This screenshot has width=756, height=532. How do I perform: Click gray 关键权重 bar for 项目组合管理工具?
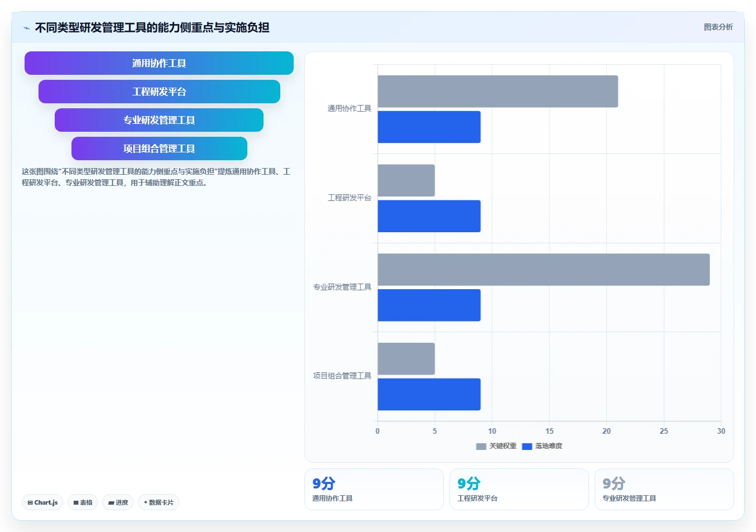(406, 359)
